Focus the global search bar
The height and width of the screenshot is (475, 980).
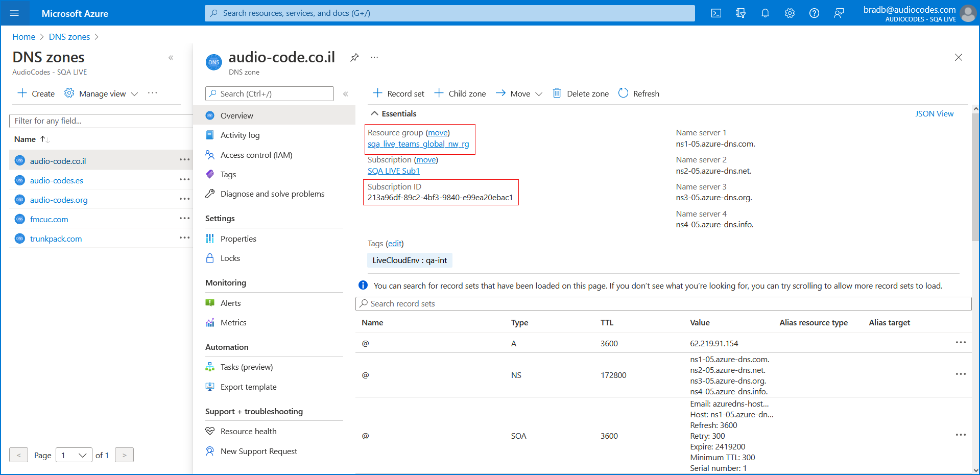pyautogui.click(x=450, y=13)
